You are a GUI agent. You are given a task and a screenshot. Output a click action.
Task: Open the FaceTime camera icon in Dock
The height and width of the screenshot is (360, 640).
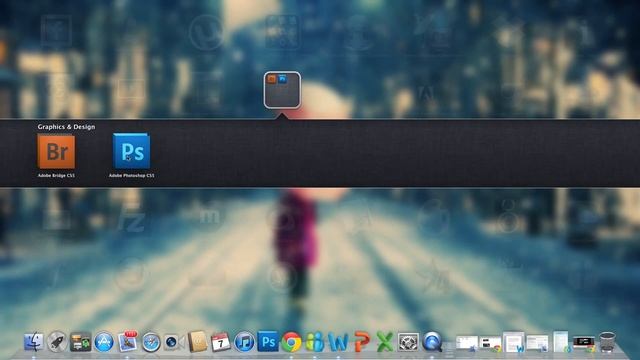[x=173, y=342]
